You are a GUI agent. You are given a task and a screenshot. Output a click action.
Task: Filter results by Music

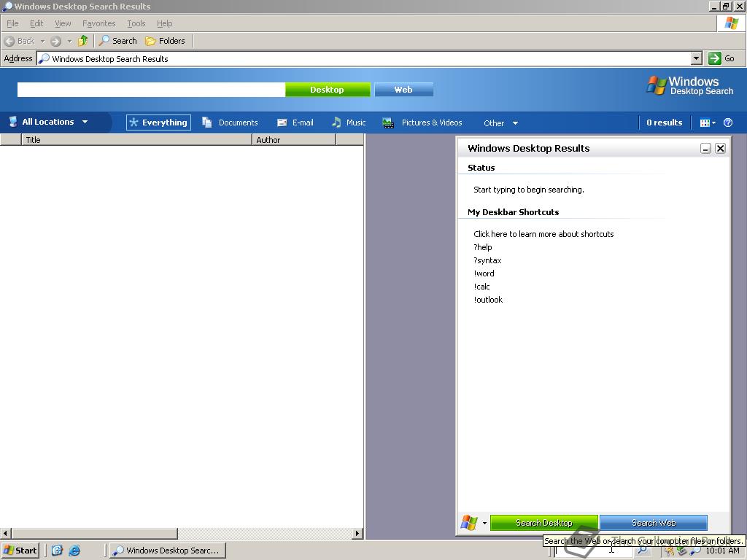click(x=349, y=122)
